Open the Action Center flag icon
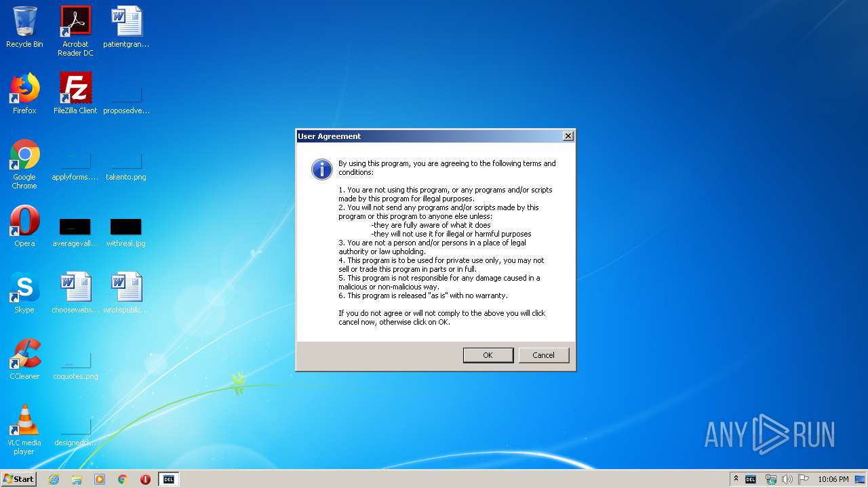Viewport: 868px width, 488px height. coord(804,479)
